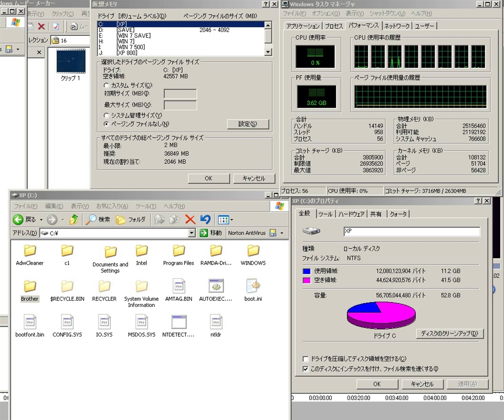Select the D: [SAVE] drive row
The width and height of the screenshot is (504, 420).
(181, 30)
